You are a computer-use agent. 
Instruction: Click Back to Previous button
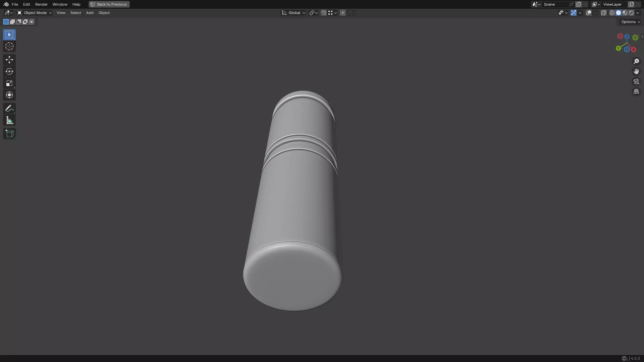[109, 4]
